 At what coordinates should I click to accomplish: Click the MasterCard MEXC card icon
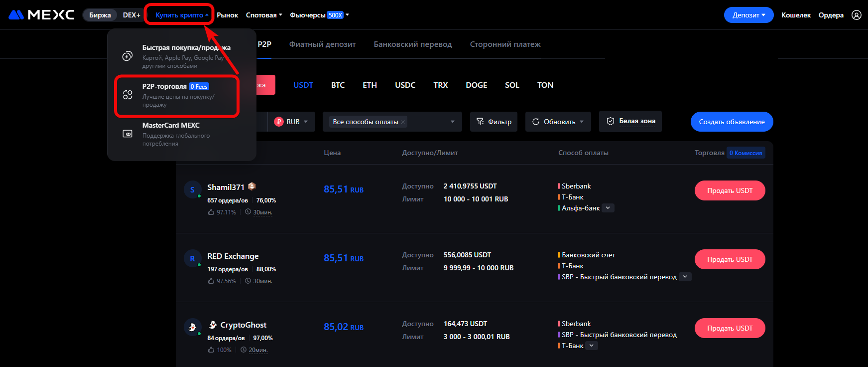pos(127,134)
